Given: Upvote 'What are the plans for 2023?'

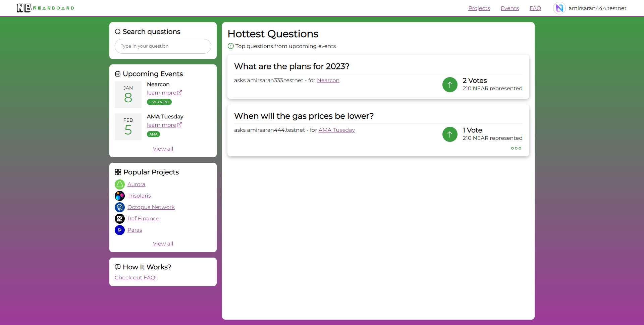Looking at the screenshot, I should pos(450,85).
